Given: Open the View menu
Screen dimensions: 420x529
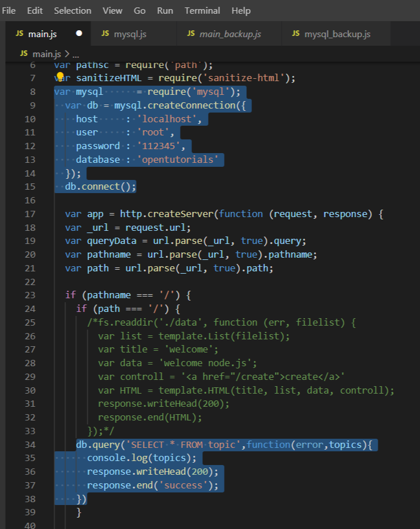Looking at the screenshot, I should click(113, 11).
